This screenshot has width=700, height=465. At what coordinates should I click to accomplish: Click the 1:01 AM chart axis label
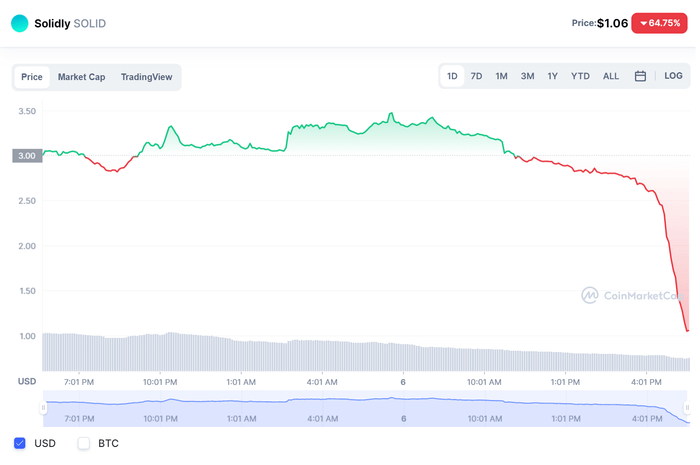pyautogui.click(x=241, y=382)
